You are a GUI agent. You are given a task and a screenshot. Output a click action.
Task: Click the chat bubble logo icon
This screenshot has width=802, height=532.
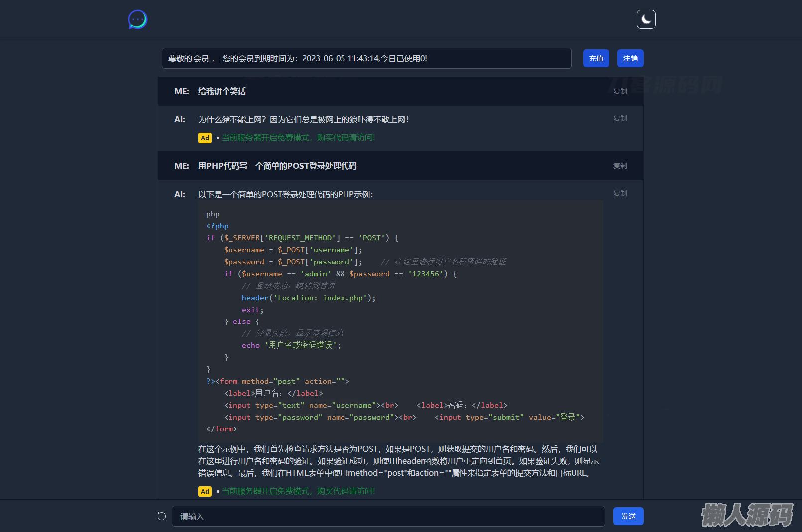point(138,20)
